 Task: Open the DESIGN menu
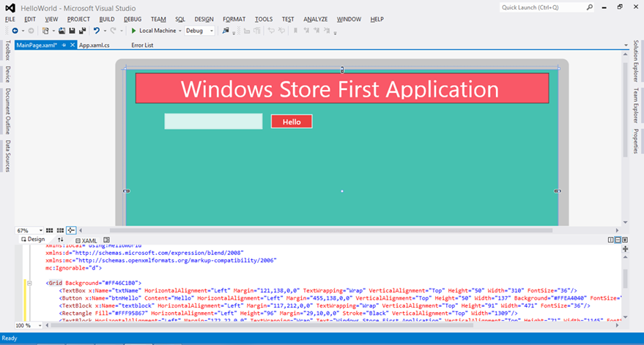click(204, 19)
